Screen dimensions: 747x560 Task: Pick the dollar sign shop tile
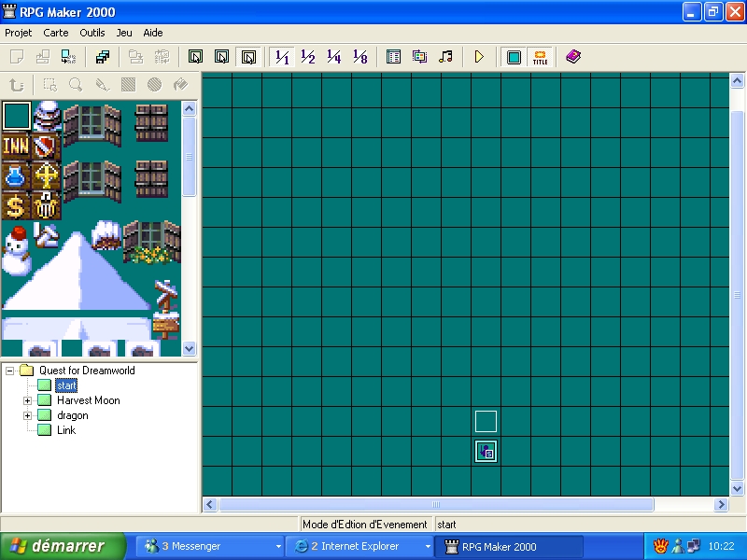16,205
